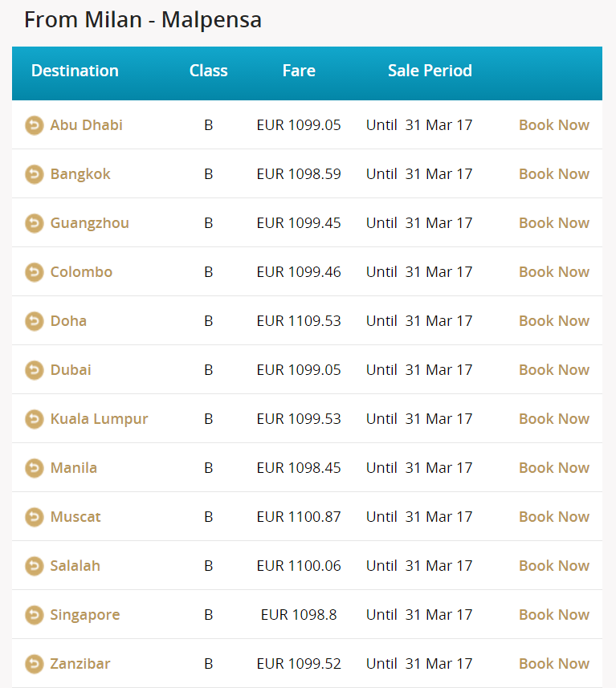The image size is (616, 688).
Task: Open the Singapore destination link
Action: click(85, 615)
